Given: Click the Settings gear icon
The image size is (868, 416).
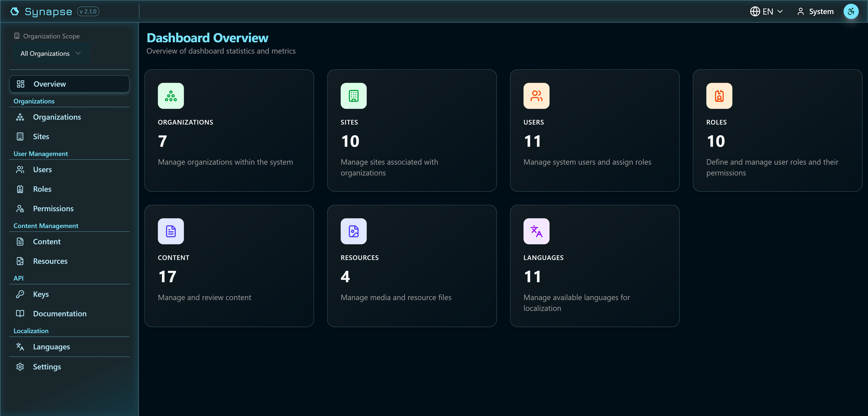Looking at the screenshot, I should pyautogui.click(x=20, y=367).
